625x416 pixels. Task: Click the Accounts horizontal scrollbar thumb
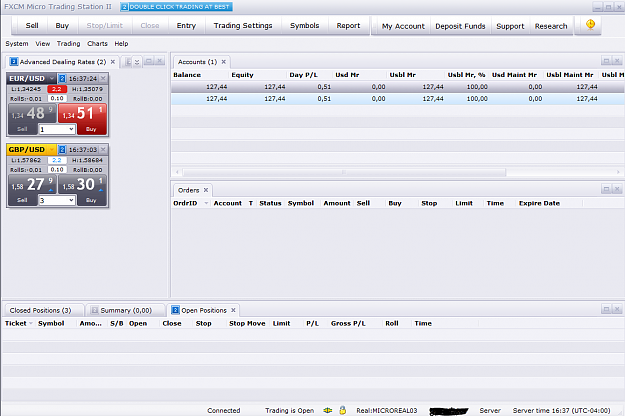[x=344, y=172]
